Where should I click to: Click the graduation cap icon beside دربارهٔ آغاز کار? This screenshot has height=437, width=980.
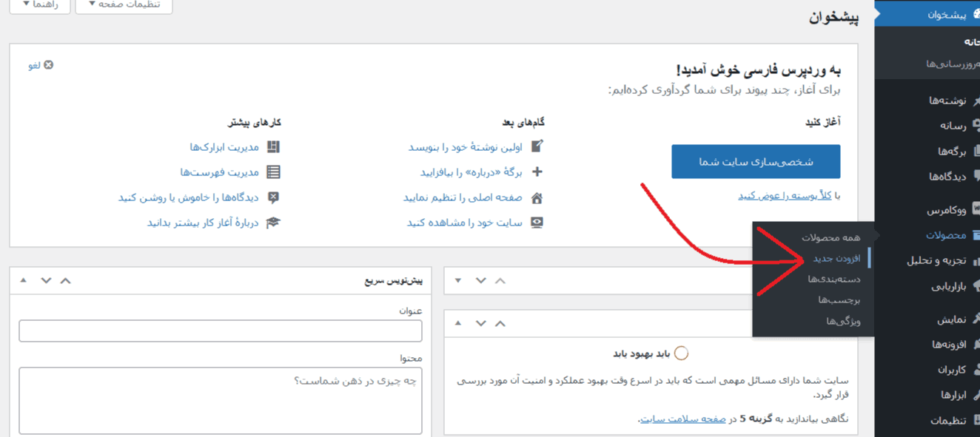273,223
